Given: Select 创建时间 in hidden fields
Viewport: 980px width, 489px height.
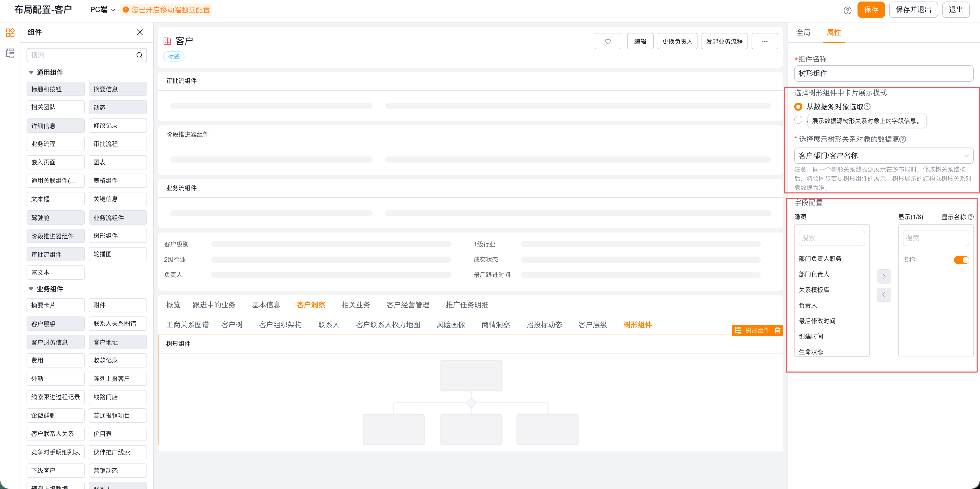Looking at the screenshot, I should point(811,336).
